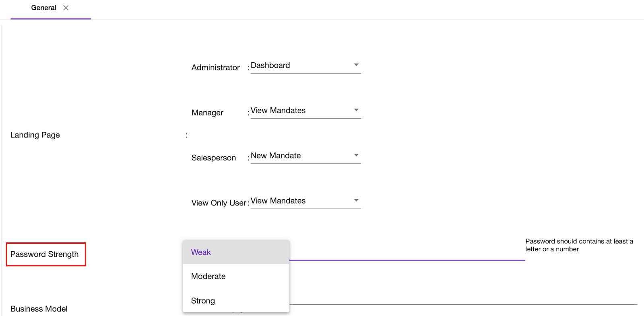
Task: Click the password requirement hint text
Action: (579, 245)
